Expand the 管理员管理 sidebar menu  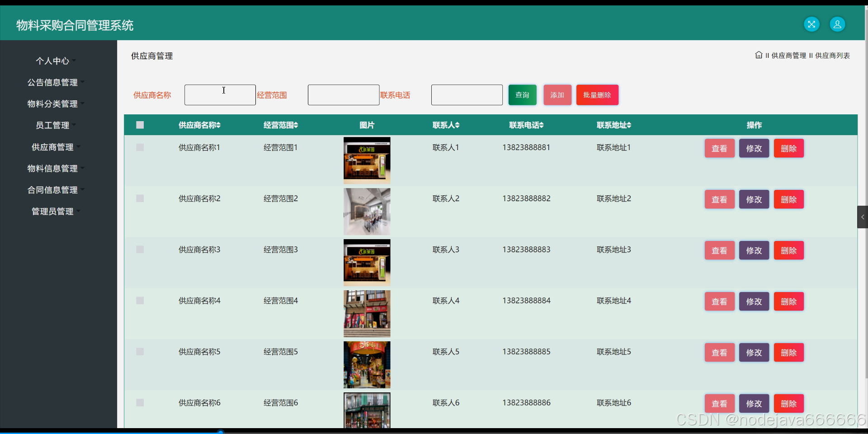56,211
